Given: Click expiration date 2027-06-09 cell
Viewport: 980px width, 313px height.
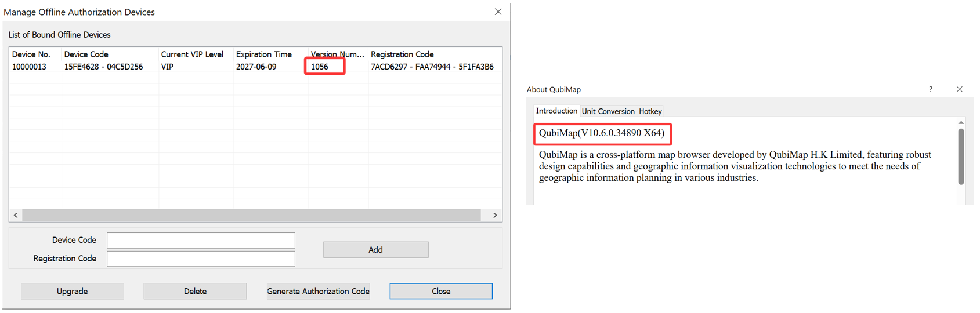Looking at the screenshot, I should point(256,67).
